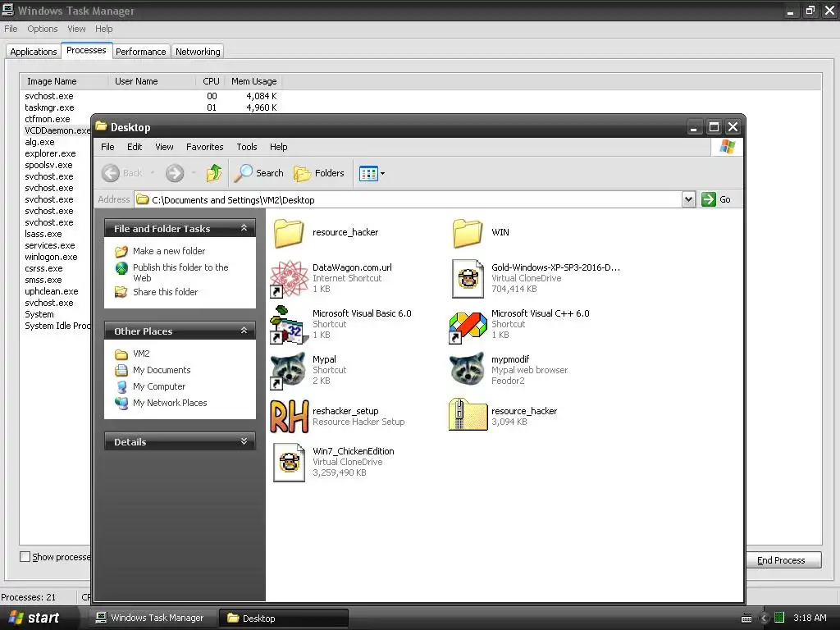Toggle the Folders pane button
This screenshot has width=840, height=630.
click(319, 173)
